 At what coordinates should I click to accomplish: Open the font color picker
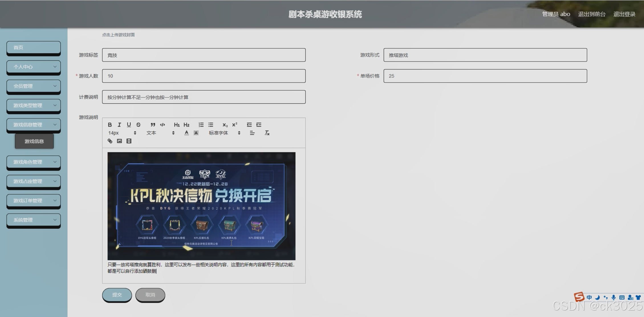coord(186,133)
